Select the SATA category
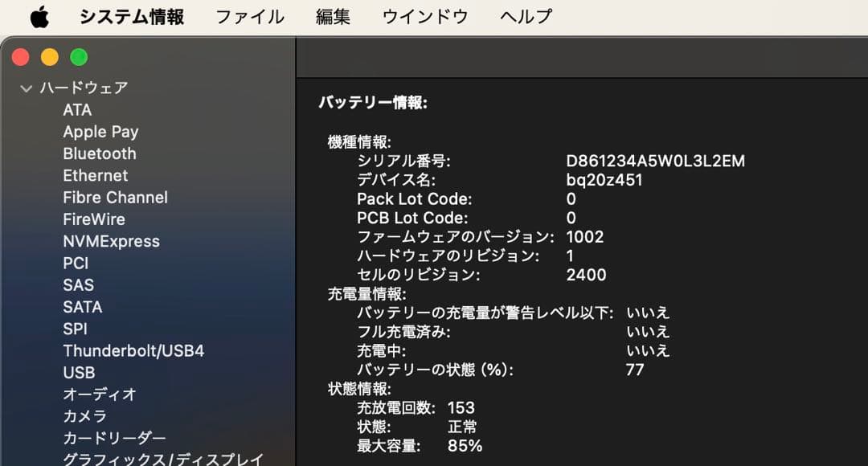This screenshot has width=868, height=466. click(x=83, y=307)
